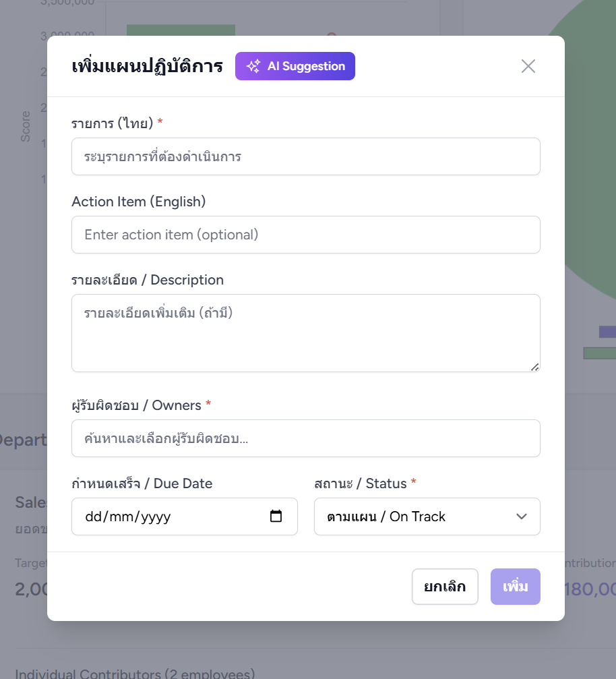
Task: Click the Action Item (English) label
Action: [x=139, y=202]
